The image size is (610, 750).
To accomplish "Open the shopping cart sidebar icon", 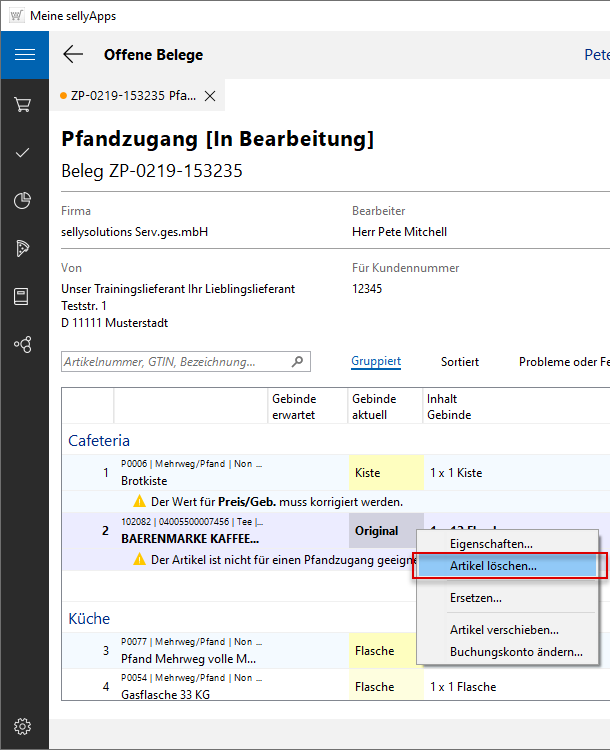I will pos(24,104).
